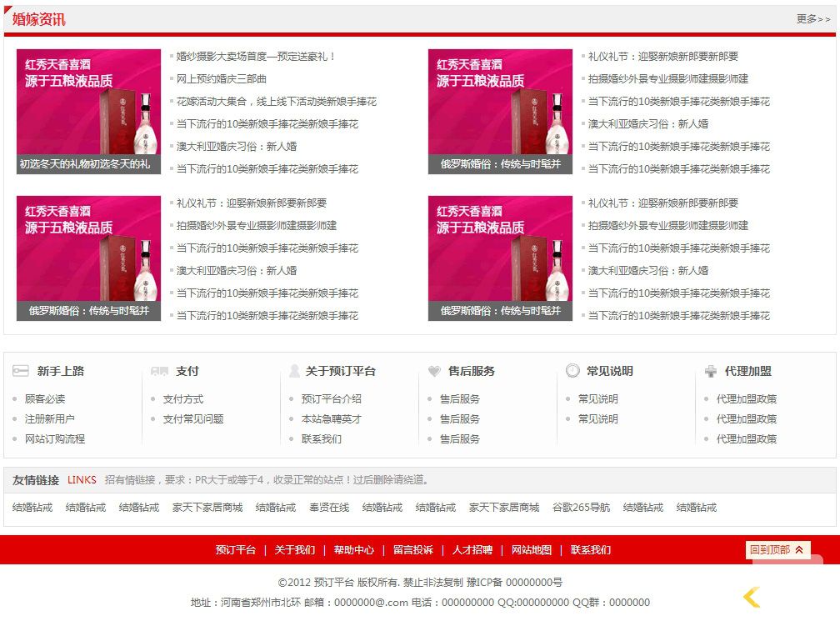Click the up-chevron icon in 回到顶部 button
840x621 pixels.
[x=799, y=550]
